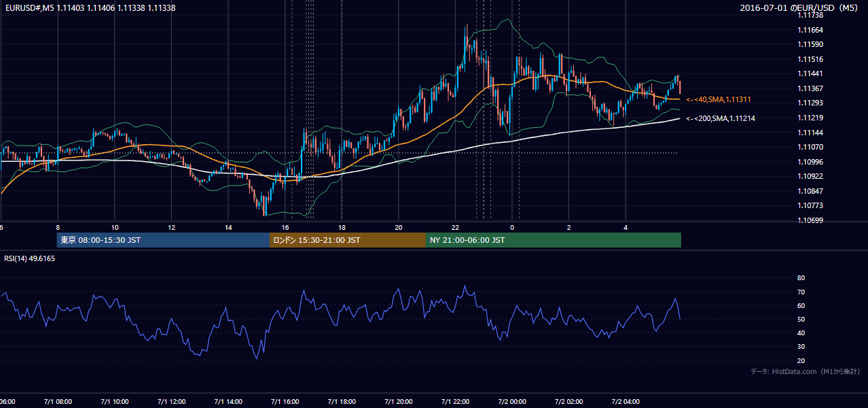This screenshot has width=868, height=408.
Task: Click the 1.11738 price scale value
Action: (x=810, y=15)
